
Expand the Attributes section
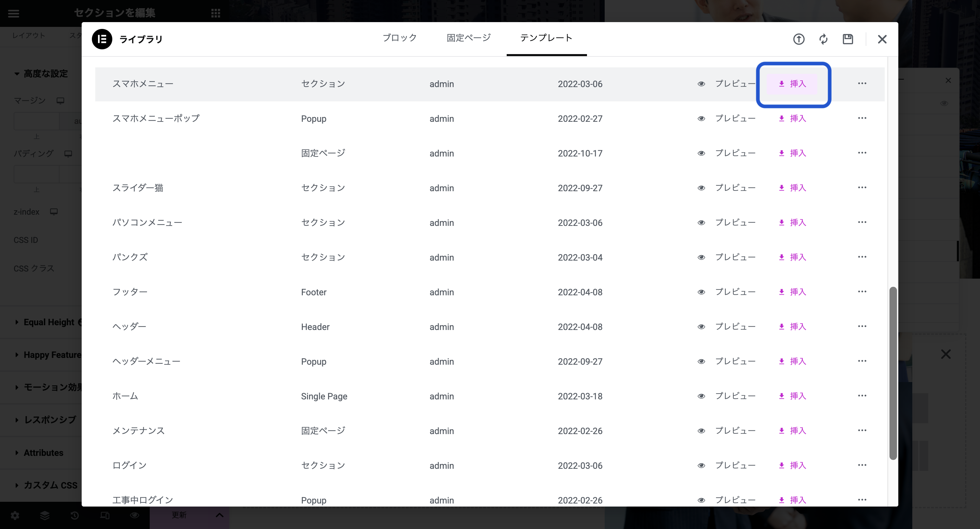[x=43, y=452]
